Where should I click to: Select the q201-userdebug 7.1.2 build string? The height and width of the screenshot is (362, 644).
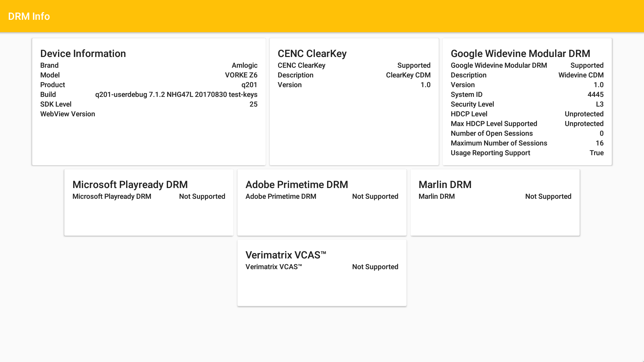click(x=176, y=95)
